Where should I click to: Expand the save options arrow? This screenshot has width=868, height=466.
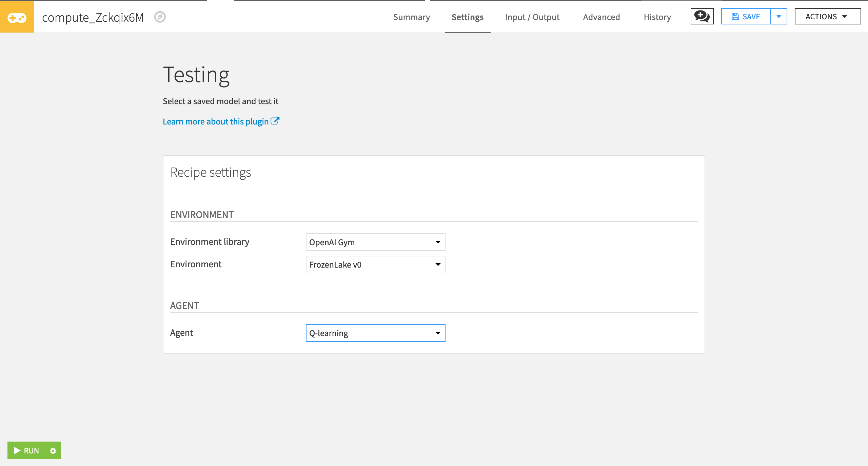[779, 16]
